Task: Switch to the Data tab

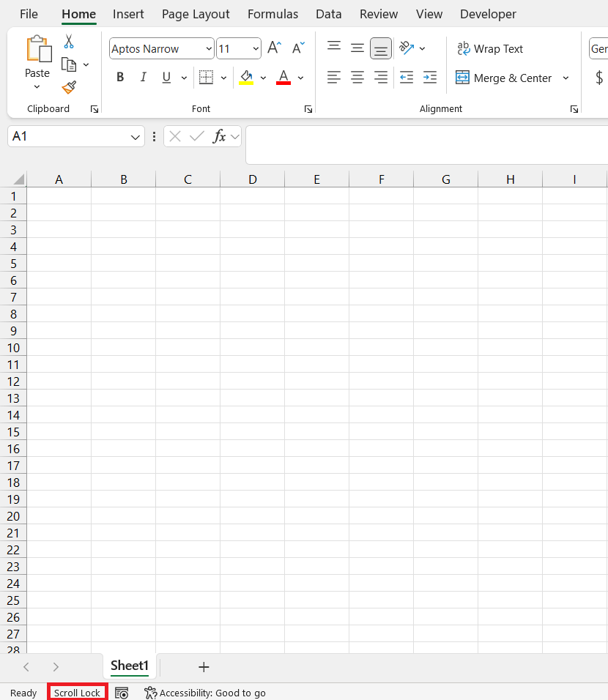Action: [x=328, y=14]
